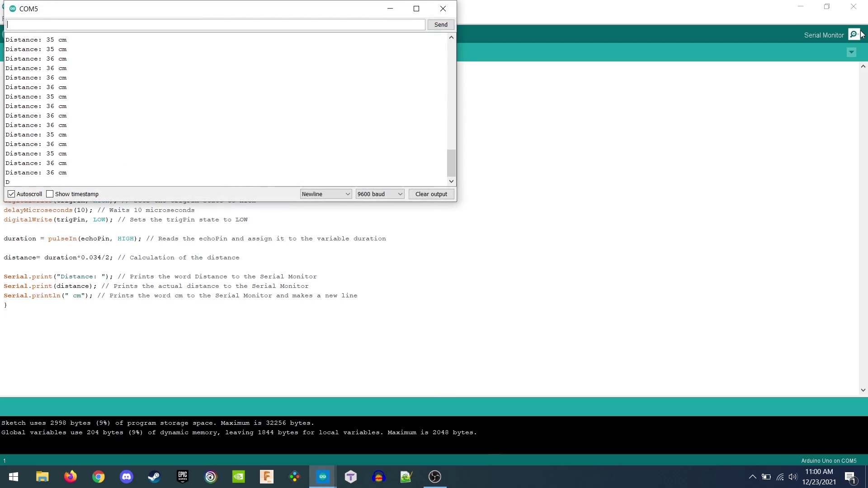Click the Discord taskbar icon

127,477
